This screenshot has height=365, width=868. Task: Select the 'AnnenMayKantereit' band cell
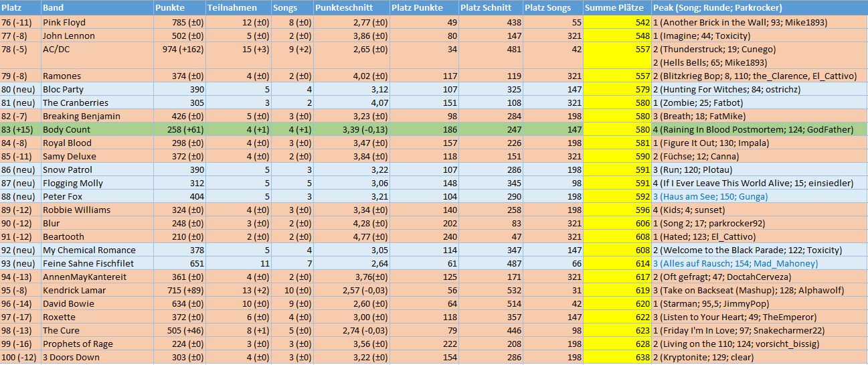point(96,277)
